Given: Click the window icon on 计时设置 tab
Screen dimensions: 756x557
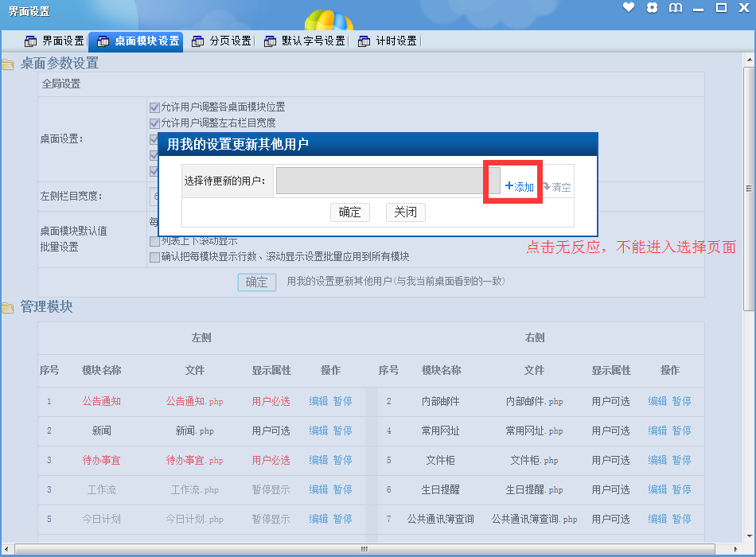Looking at the screenshot, I should 364,41.
